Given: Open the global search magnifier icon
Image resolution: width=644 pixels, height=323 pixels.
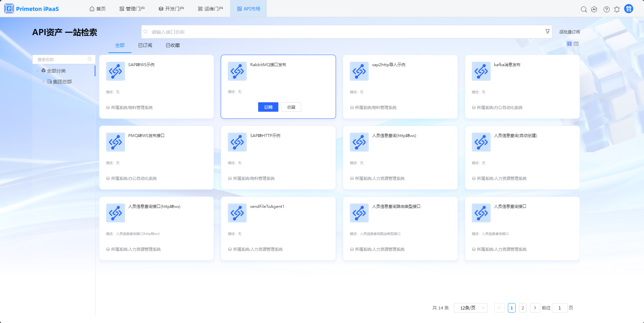Looking at the screenshot, I should pos(584,9).
